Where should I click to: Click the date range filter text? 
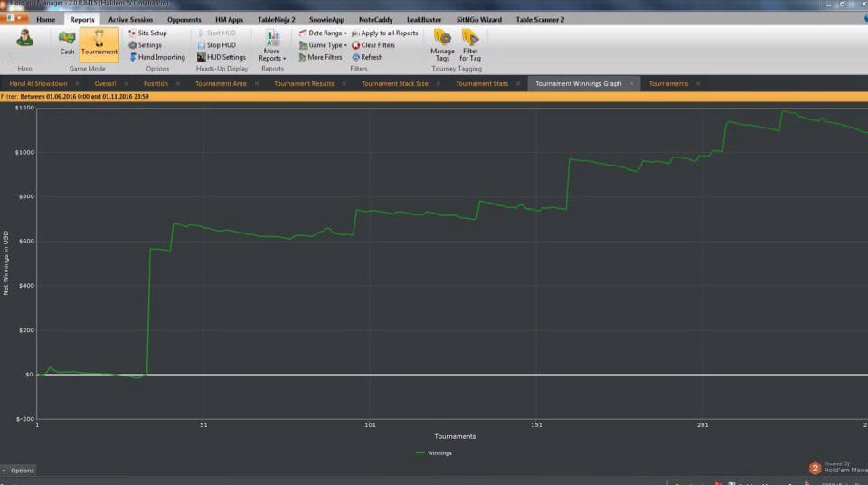[x=85, y=97]
